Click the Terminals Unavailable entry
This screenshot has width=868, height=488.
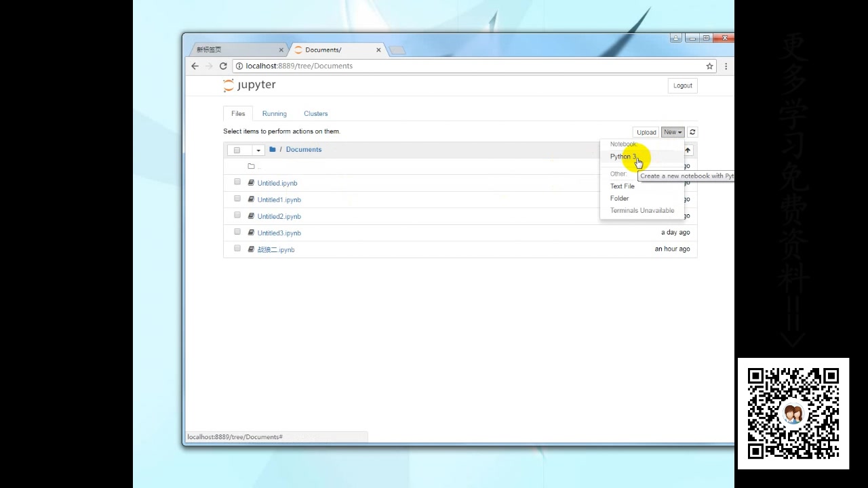[x=642, y=210]
